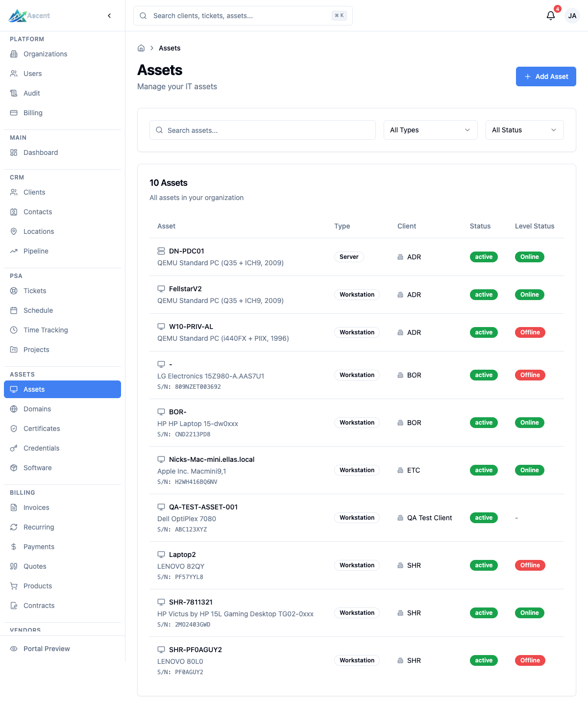Screen dimensions: 588x708
Task: Open the QA-TEST-ASSET-001 asset entry
Action: click(203, 507)
